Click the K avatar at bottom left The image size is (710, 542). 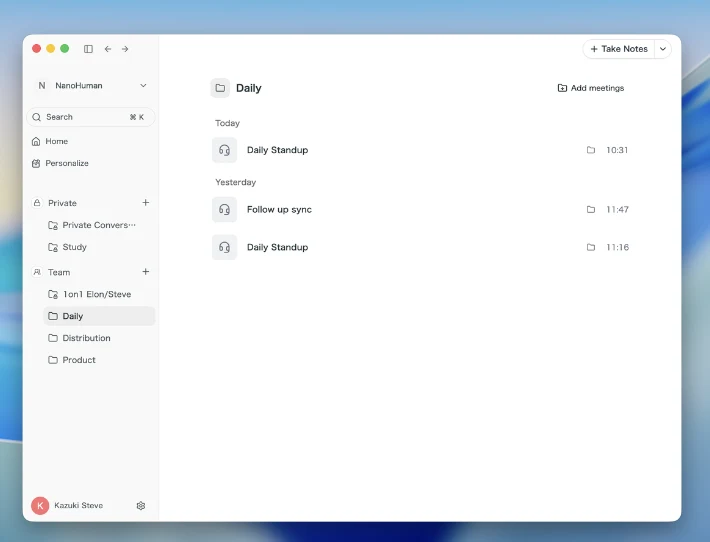[40, 505]
